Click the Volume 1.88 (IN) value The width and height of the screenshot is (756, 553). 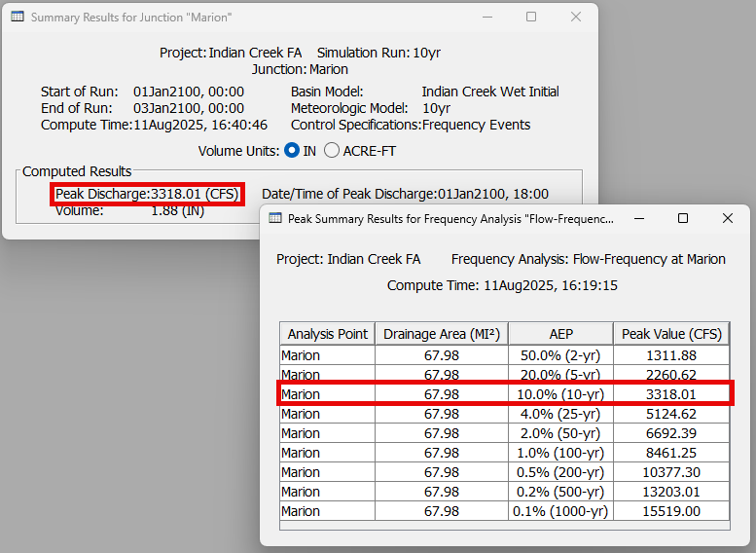click(178, 211)
